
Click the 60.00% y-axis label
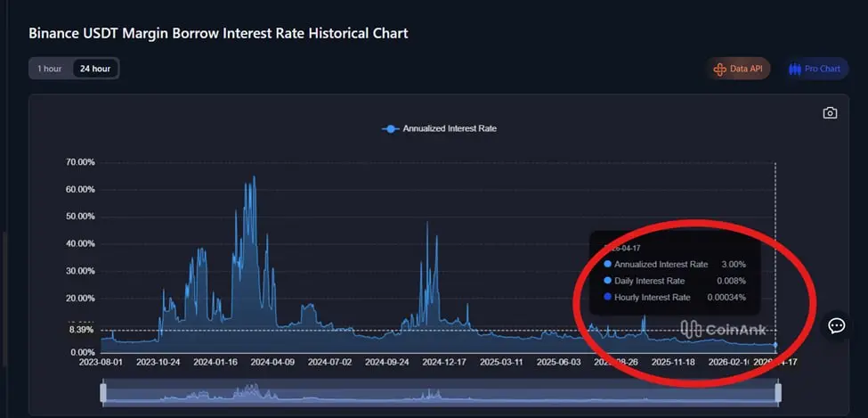(x=78, y=190)
